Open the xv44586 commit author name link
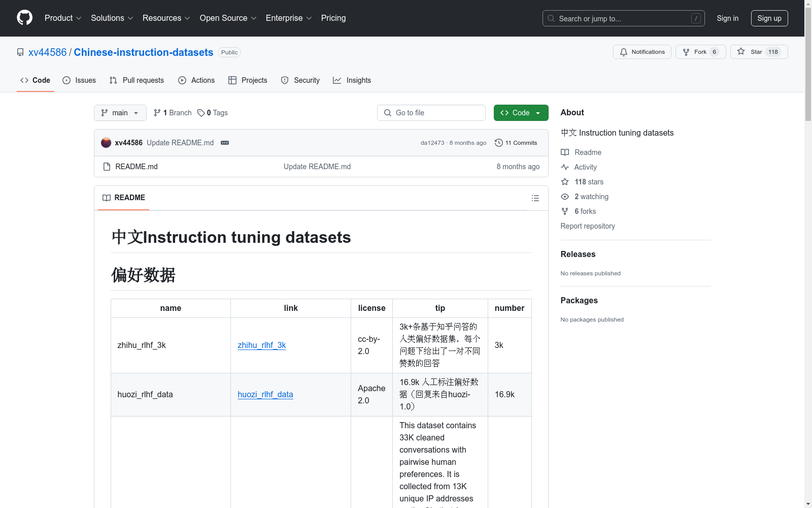The image size is (812, 508). coord(129,143)
